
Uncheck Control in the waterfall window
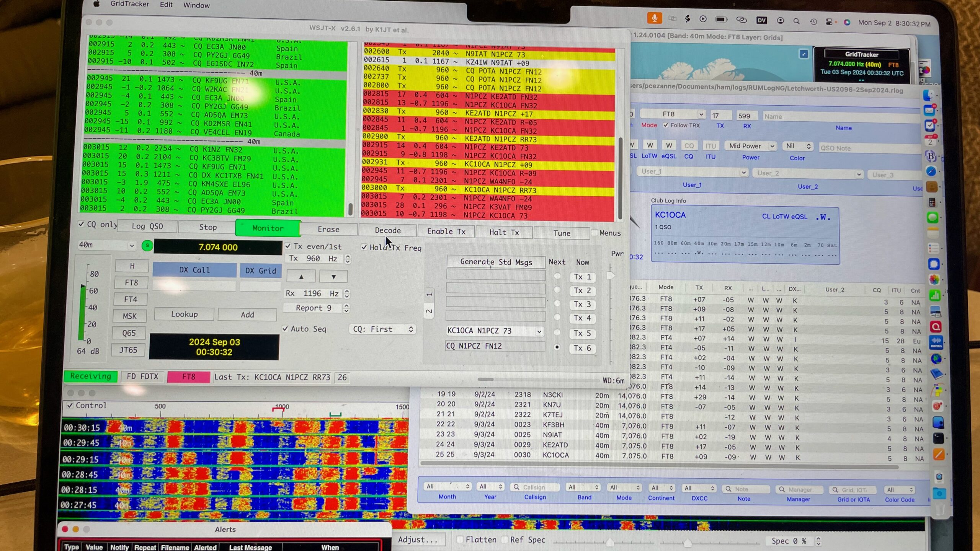(x=70, y=405)
